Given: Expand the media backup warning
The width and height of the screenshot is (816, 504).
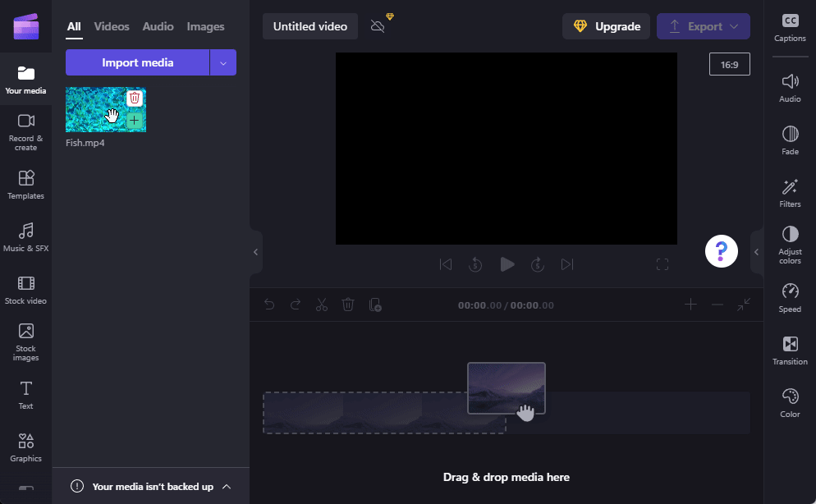Looking at the screenshot, I should (x=227, y=486).
